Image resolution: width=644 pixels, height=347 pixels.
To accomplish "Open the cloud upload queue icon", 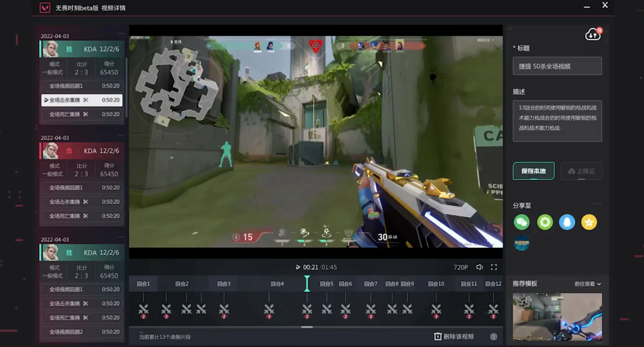I will tap(593, 34).
